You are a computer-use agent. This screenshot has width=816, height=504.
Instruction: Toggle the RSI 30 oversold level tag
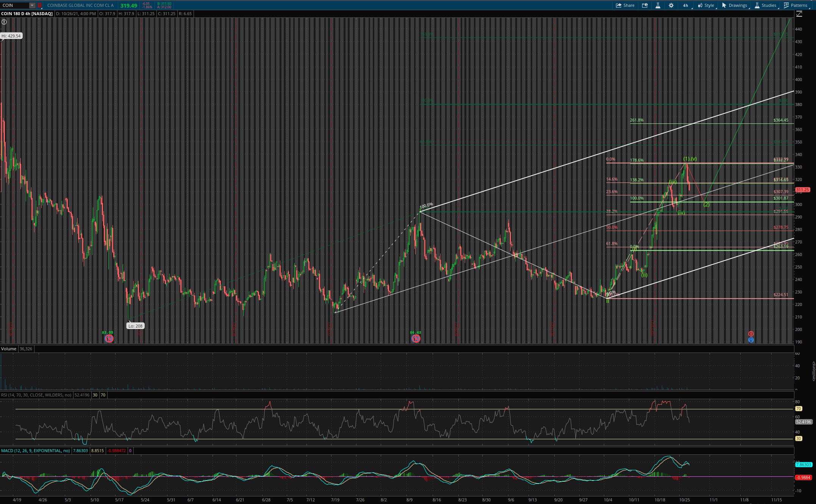(95, 395)
